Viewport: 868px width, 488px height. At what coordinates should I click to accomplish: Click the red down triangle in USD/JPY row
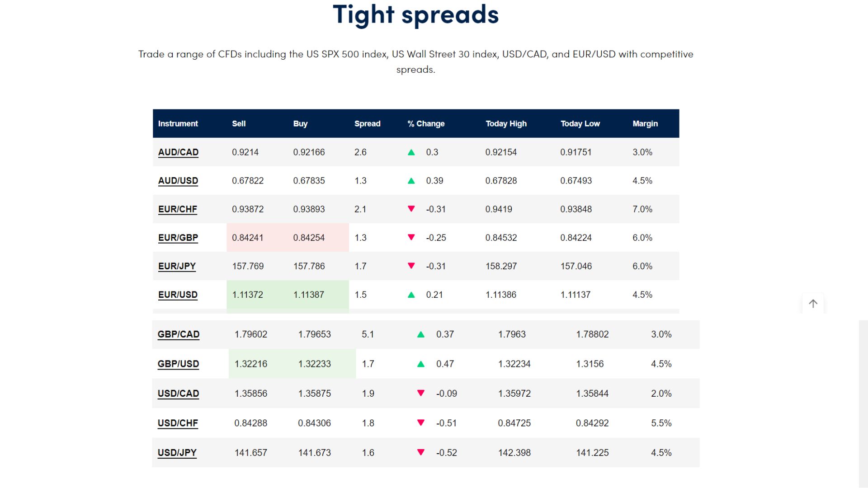pos(421,452)
